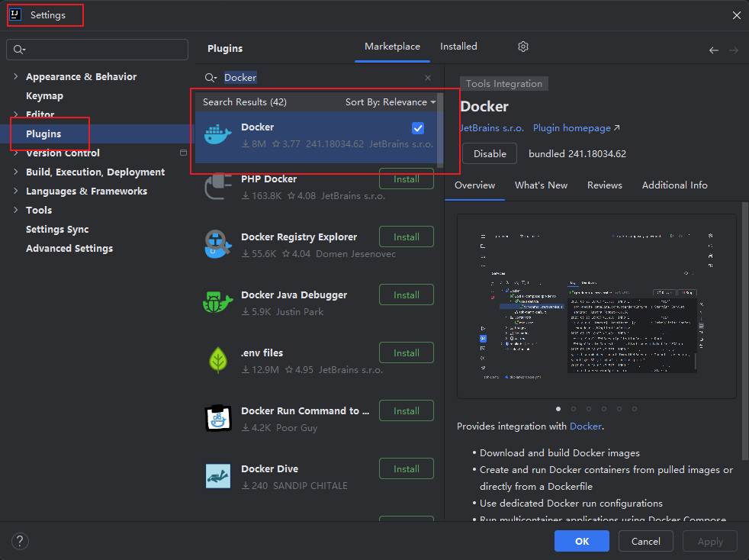
Task: Show the first screenshot via carousel dot
Action: [x=558, y=408]
